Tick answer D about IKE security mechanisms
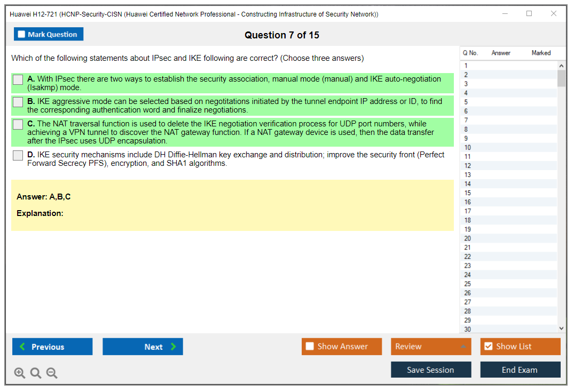Image resolution: width=574 pixels, height=392 pixels. tap(18, 155)
